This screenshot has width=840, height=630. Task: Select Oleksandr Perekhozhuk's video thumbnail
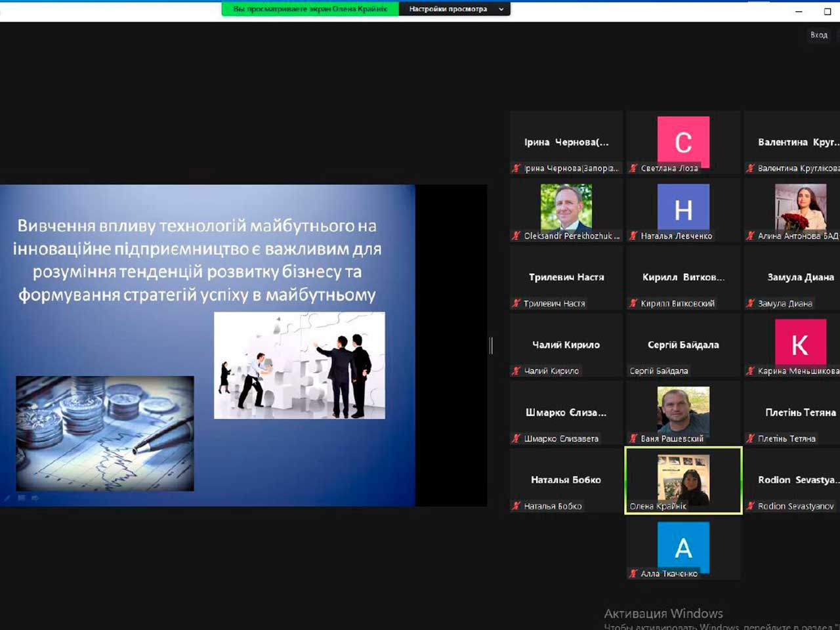pos(566,207)
